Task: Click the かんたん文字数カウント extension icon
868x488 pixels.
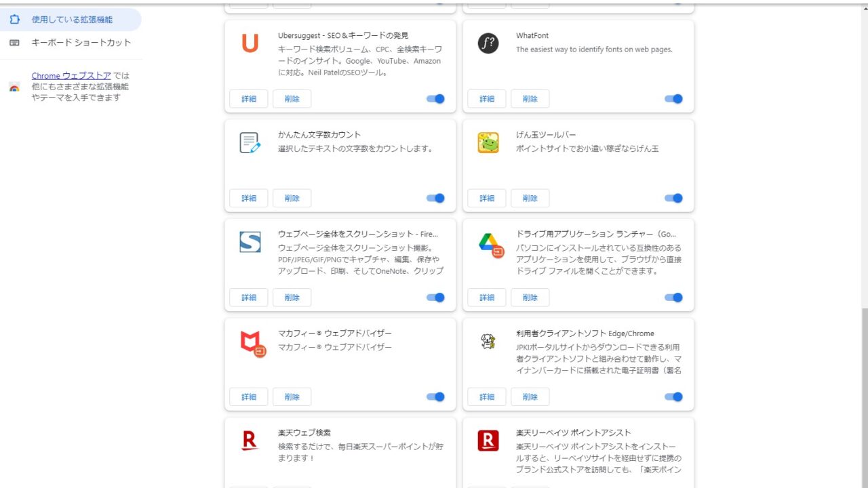Action: 250,143
